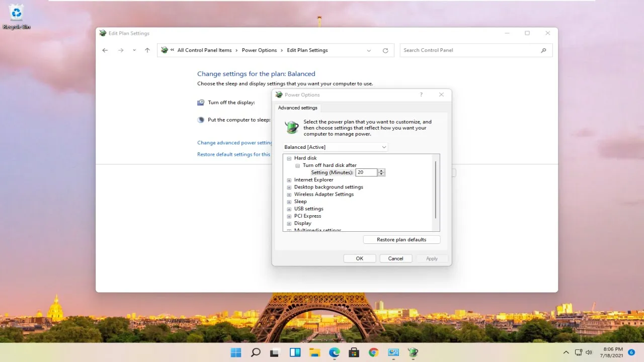
Task: Click the Back arrow in Edit Plan Settings
Action: (105, 50)
